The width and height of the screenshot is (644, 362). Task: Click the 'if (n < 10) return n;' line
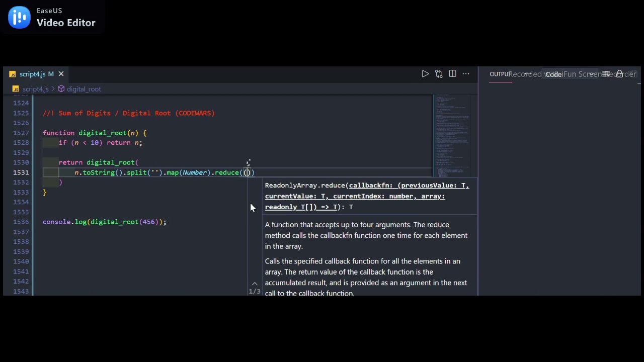pyautogui.click(x=101, y=143)
